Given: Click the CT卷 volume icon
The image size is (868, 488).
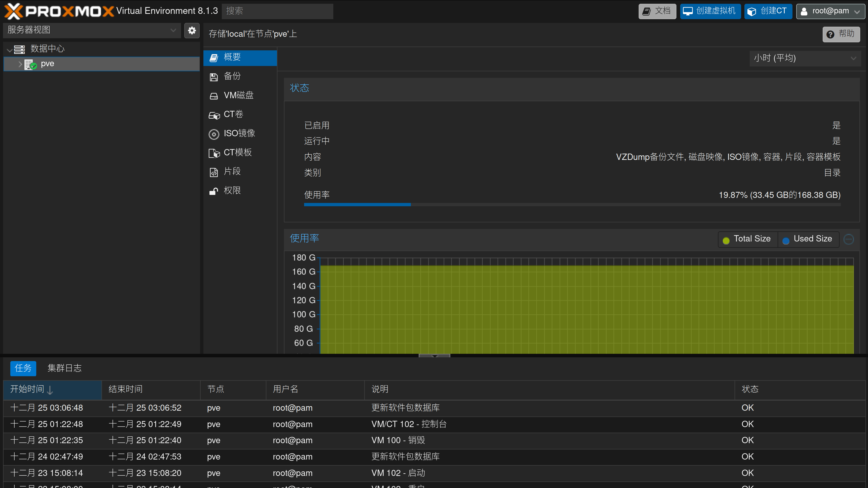Looking at the screenshot, I should [x=214, y=115].
